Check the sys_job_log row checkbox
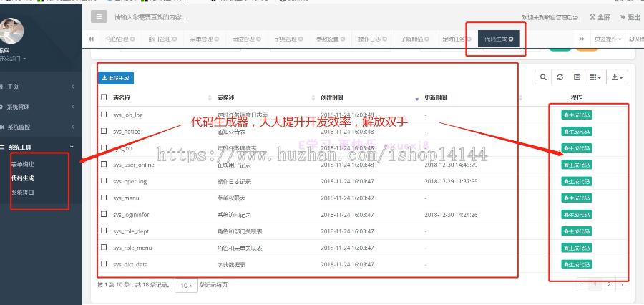 tap(104, 115)
